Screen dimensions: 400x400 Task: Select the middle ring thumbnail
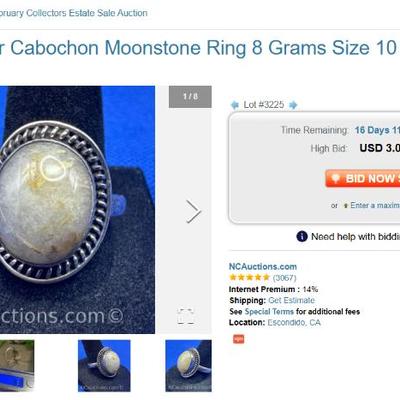click(104, 366)
